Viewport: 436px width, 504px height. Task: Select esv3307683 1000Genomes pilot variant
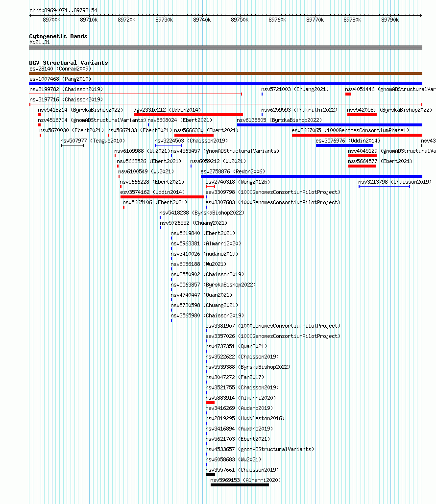(273, 202)
